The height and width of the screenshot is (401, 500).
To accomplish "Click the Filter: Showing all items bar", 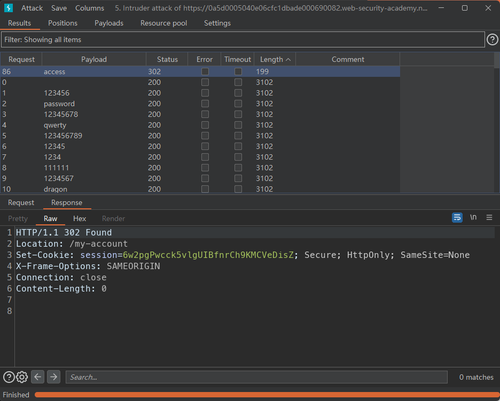I will coord(243,40).
